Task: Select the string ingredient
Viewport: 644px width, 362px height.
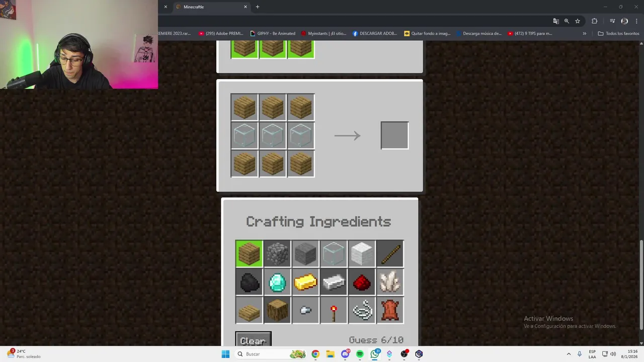Action: [362, 310]
